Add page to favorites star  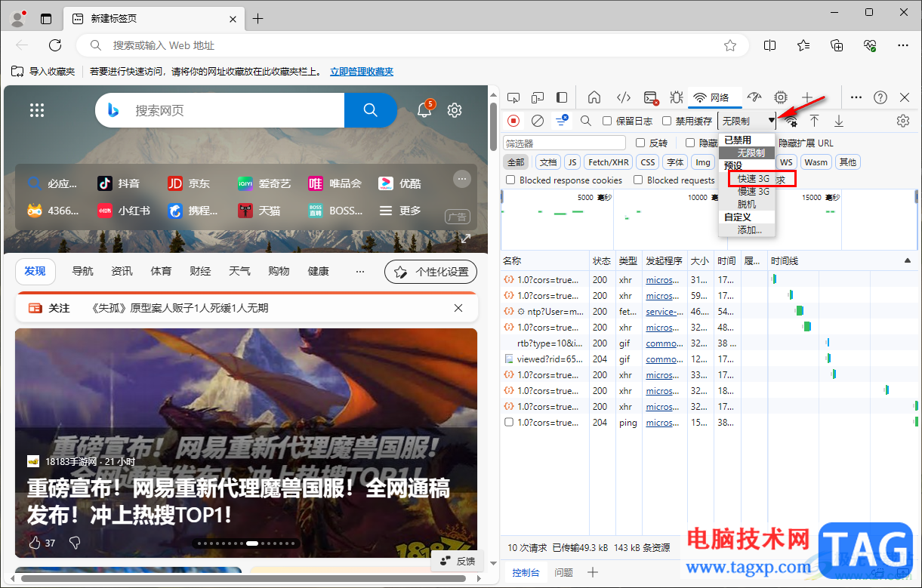(730, 45)
